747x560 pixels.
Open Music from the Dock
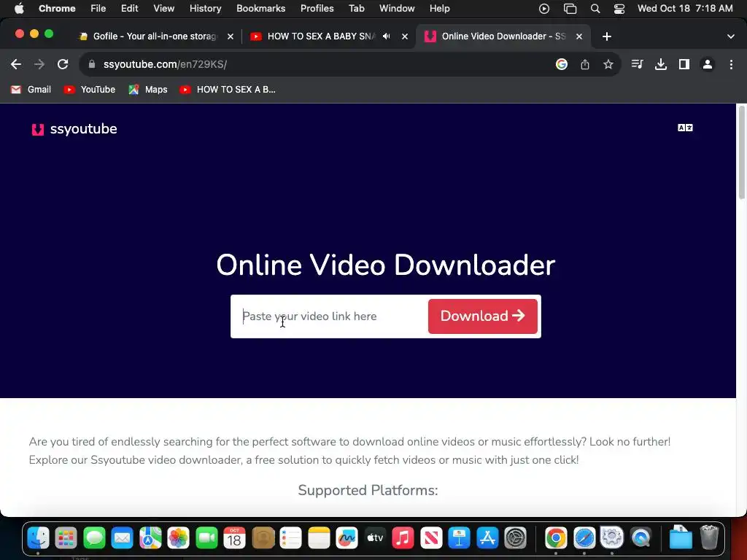tap(403, 538)
